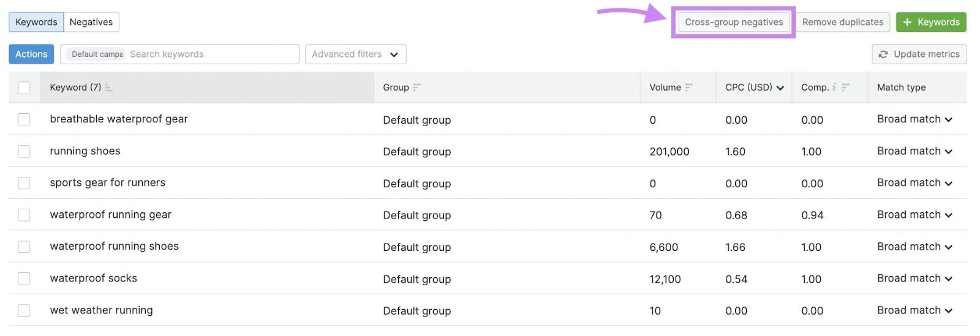Click the Match type column header
This screenshot has width=980, height=336.
901,88
